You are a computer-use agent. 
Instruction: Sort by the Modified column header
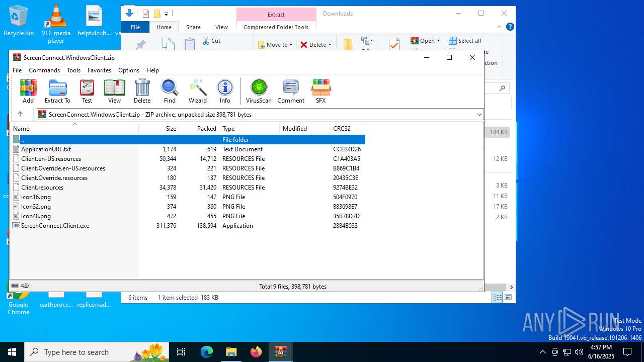tap(305, 129)
